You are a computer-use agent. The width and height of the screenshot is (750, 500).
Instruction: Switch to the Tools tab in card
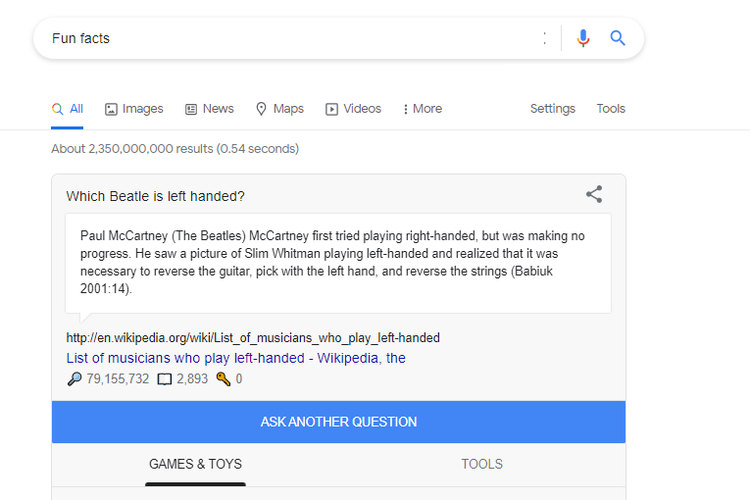pyautogui.click(x=482, y=464)
